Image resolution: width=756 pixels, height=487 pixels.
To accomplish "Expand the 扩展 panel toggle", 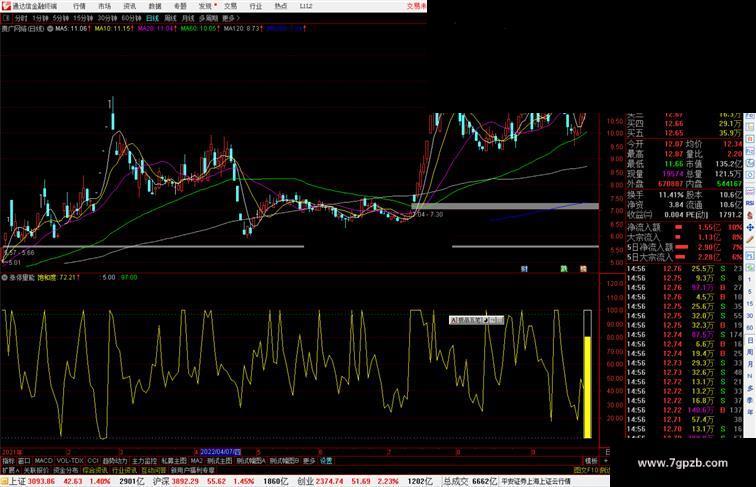I will (10, 470).
